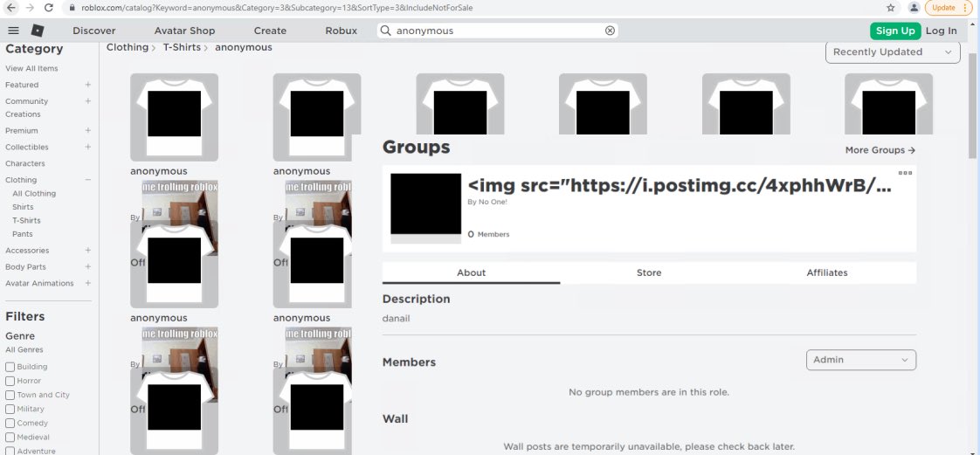Click the Clothing breadcrumb link
The image size is (980, 455).
pyautogui.click(x=128, y=47)
